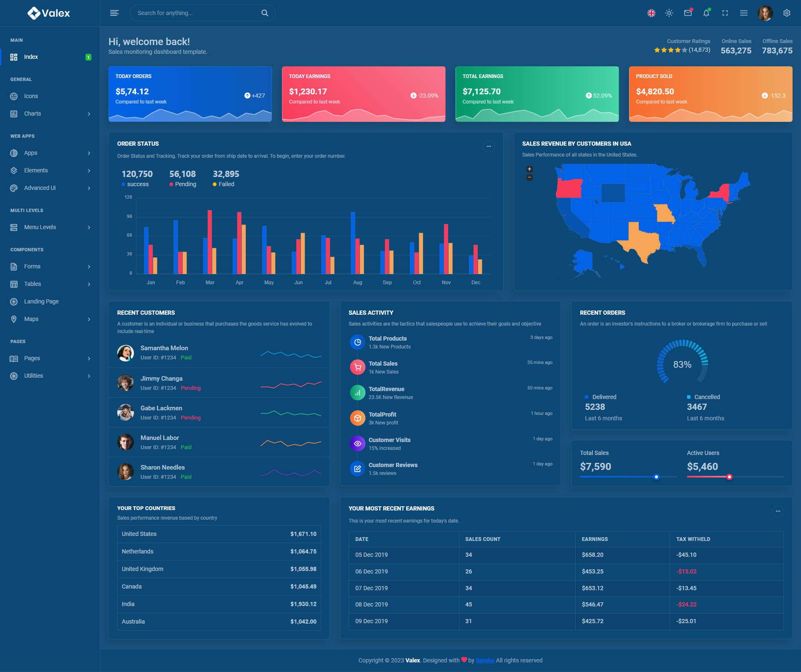This screenshot has width=801, height=672.
Task: Switch the light/dark theme sun icon
Action: (669, 13)
